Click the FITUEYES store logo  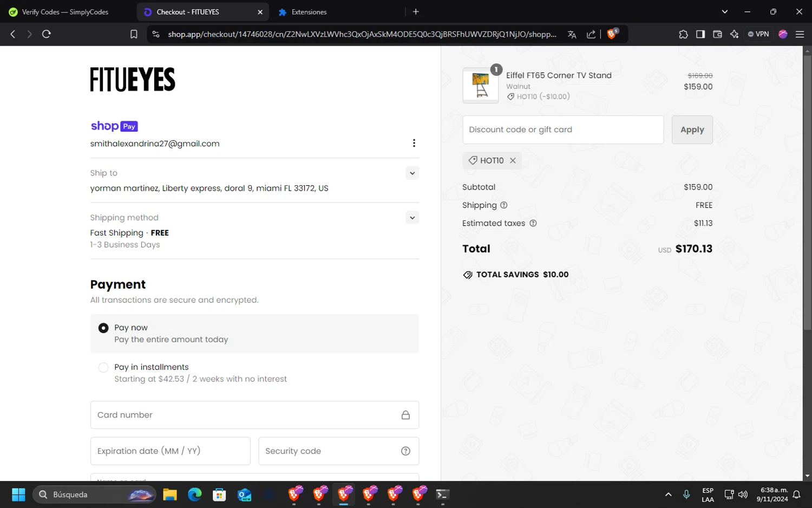[x=133, y=80]
